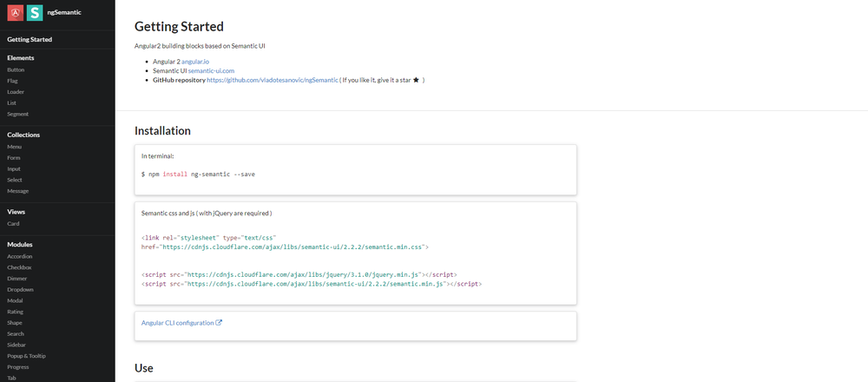The image size is (868, 382).
Task: Go to Shape in the sidebar
Action: pos(15,323)
